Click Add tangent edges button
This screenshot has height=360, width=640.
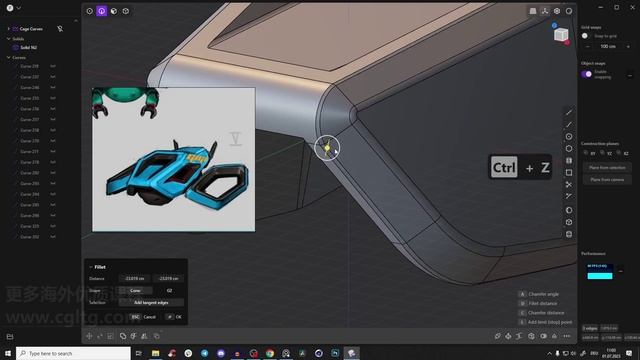(x=151, y=302)
